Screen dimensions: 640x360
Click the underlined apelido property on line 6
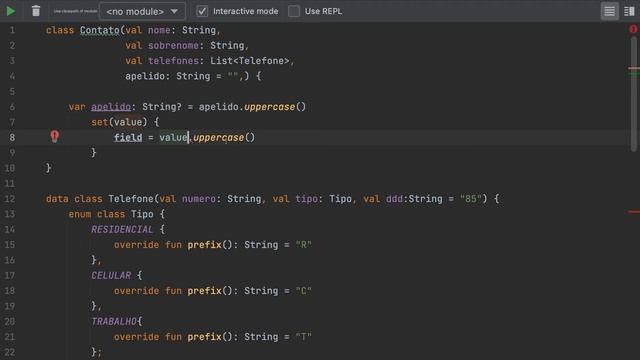click(111, 107)
